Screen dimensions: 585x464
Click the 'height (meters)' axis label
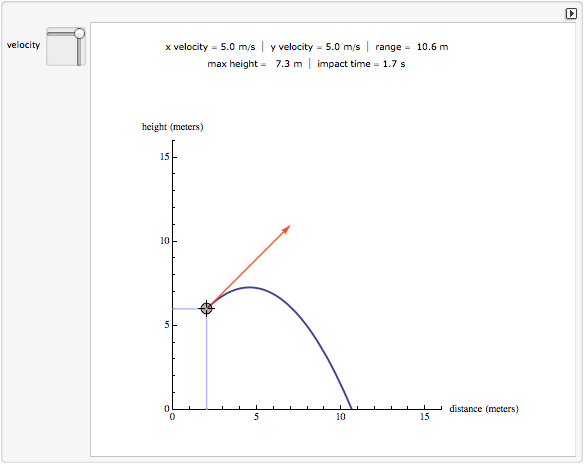[x=172, y=127]
